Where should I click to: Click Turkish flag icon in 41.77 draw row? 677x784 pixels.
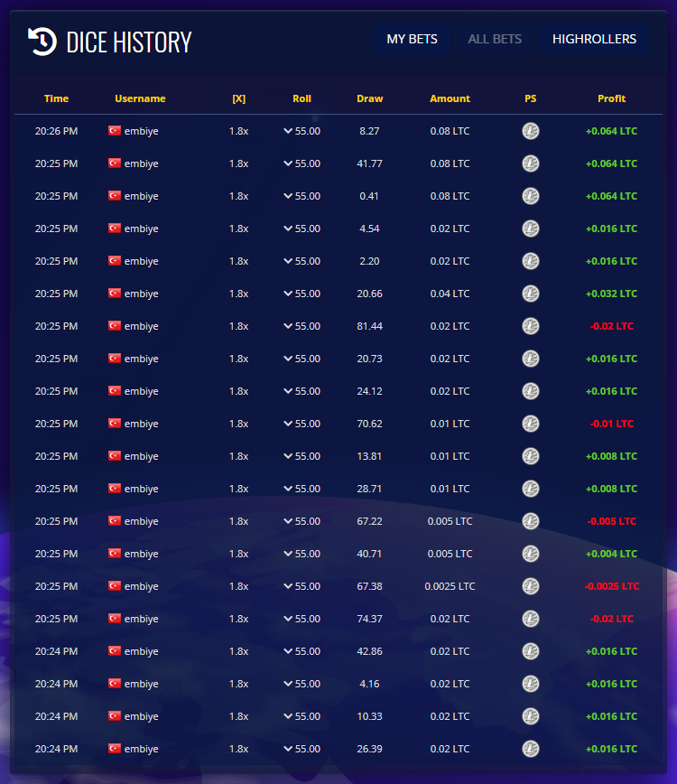coord(115,163)
